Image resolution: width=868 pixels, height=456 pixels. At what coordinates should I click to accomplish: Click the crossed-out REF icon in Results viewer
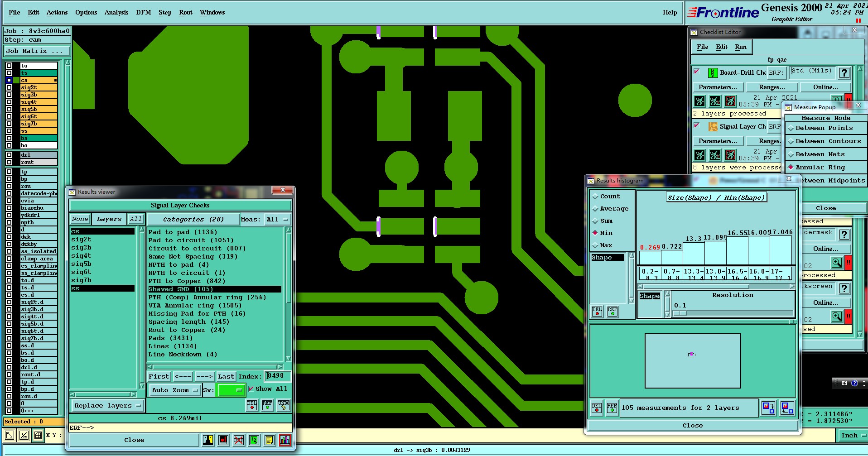[239, 440]
